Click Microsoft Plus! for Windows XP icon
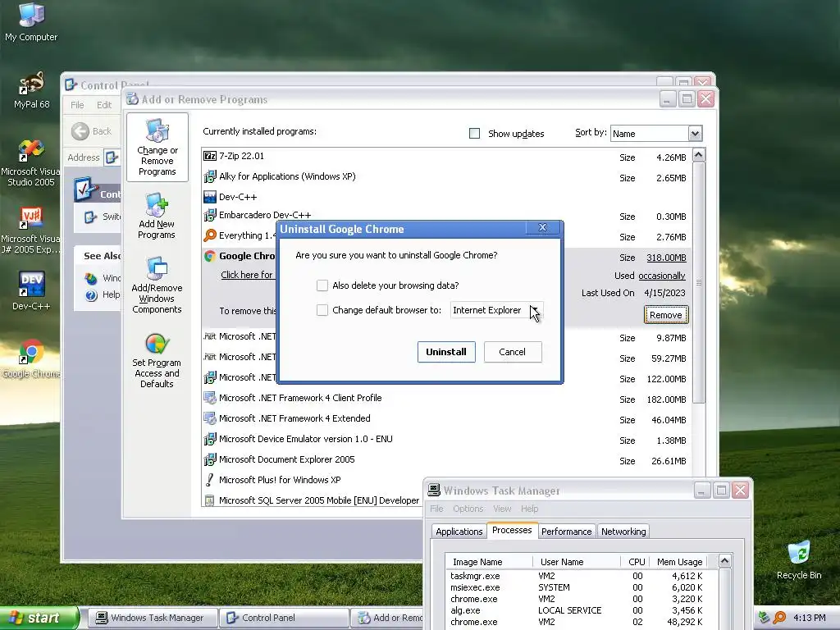 click(210, 480)
